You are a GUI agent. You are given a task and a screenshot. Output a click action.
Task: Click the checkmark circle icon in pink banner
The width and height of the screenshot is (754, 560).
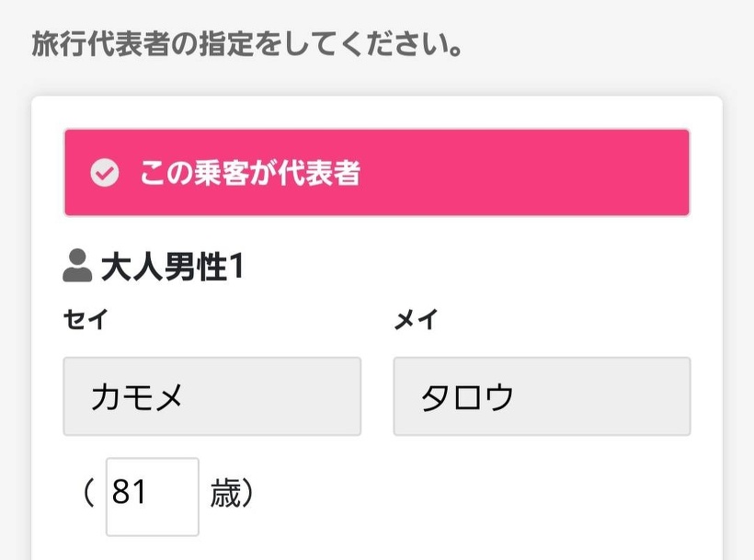105,173
